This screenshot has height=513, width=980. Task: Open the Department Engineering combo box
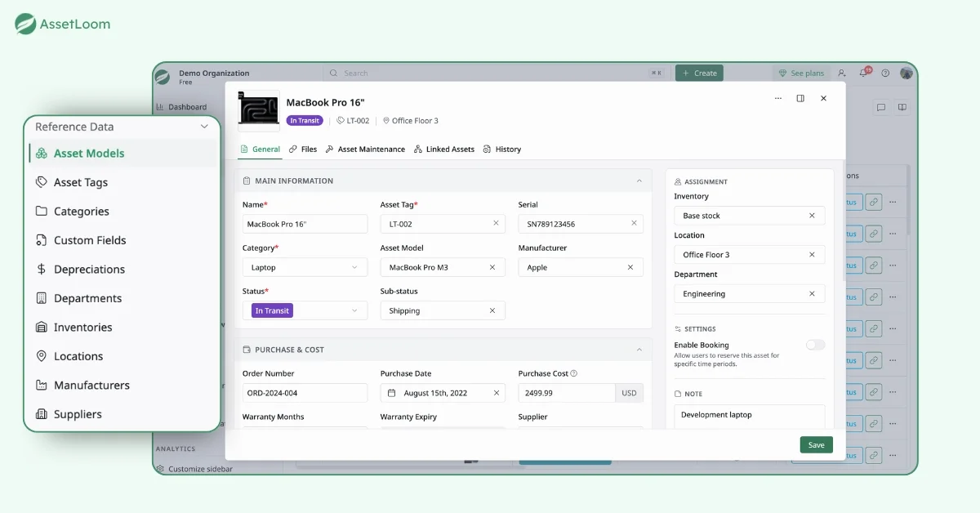click(x=750, y=294)
